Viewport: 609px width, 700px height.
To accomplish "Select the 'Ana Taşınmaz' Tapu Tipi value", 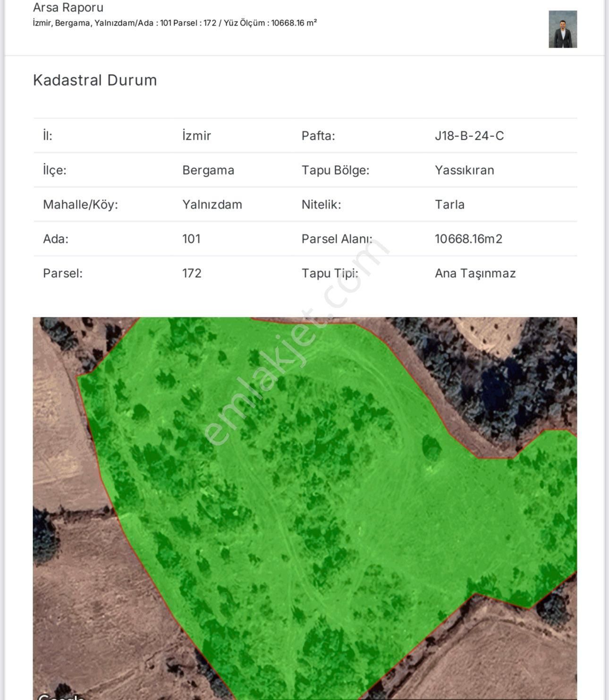I will [475, 273].
